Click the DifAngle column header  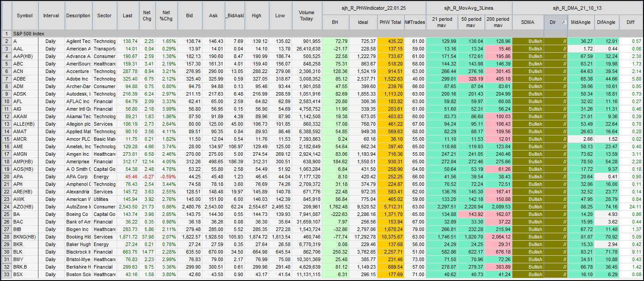pos(606,22)
